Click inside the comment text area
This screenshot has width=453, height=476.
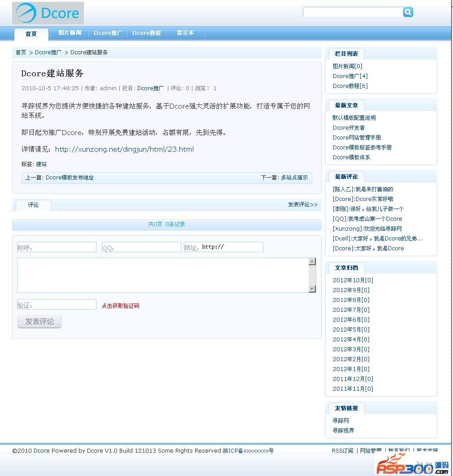pyautogui.click(x=163, y=275)
